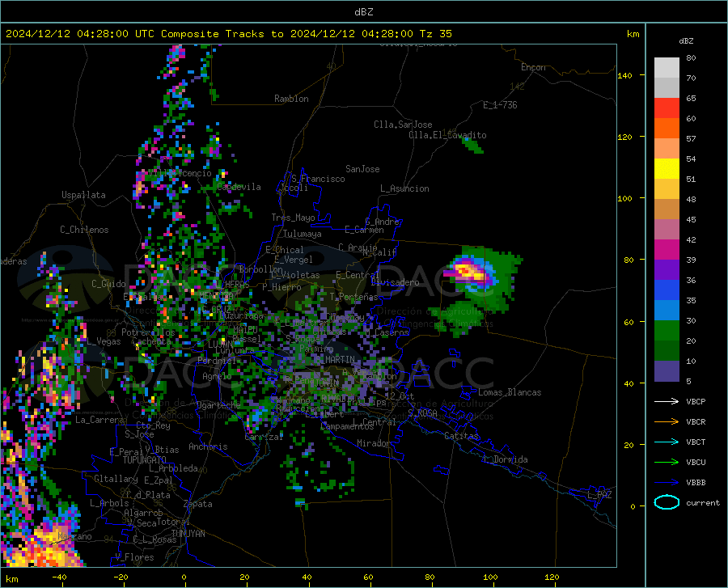Click the 'dBZ' label above color scale
Screen dimensions: 728x588
[686, 41]
